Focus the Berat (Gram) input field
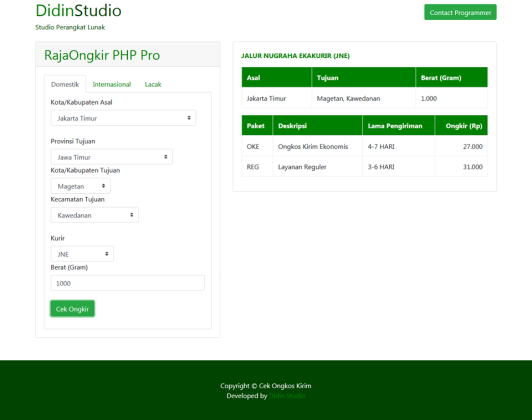532x420 pixels. 128,283
